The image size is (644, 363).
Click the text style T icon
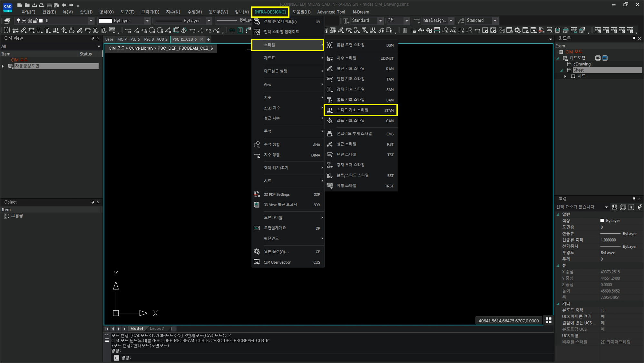point(346,21)
